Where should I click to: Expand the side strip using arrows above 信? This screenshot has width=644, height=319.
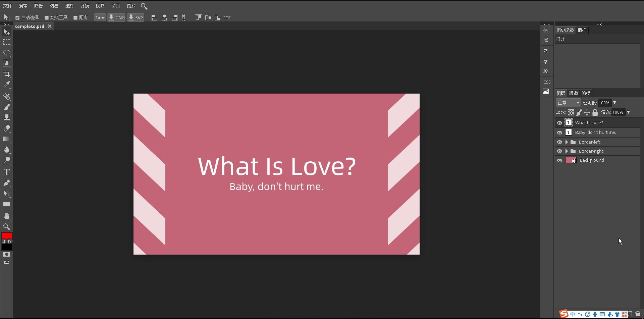[547, 24]
